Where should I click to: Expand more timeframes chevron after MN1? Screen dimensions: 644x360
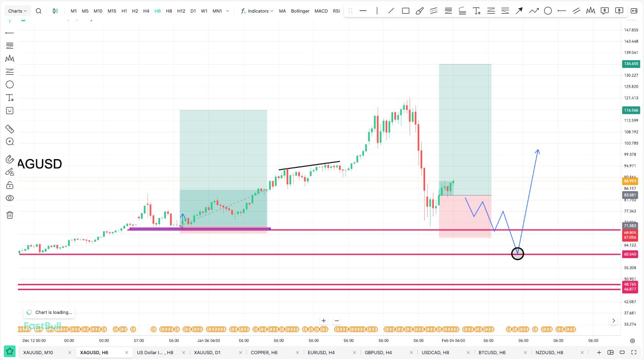[228, 11]
